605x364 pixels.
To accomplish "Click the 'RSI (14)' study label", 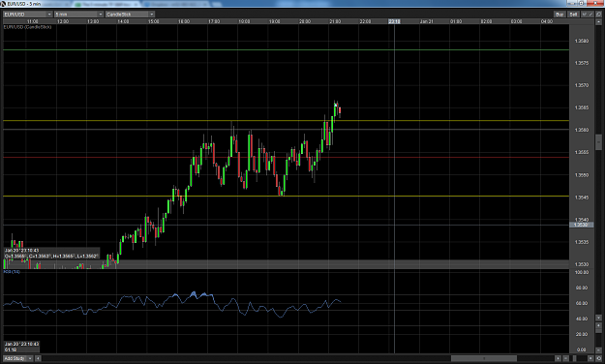I will click(x=12, y=272).
